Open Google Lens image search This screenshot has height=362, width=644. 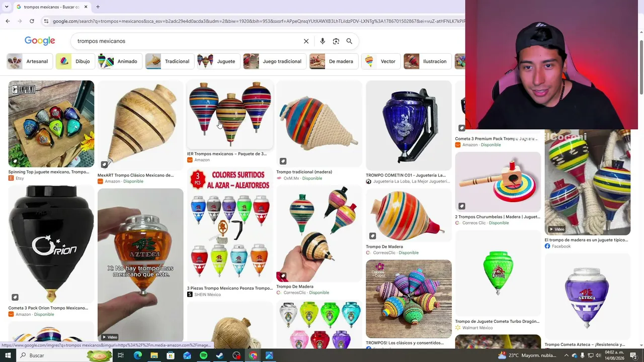[336, 41]
